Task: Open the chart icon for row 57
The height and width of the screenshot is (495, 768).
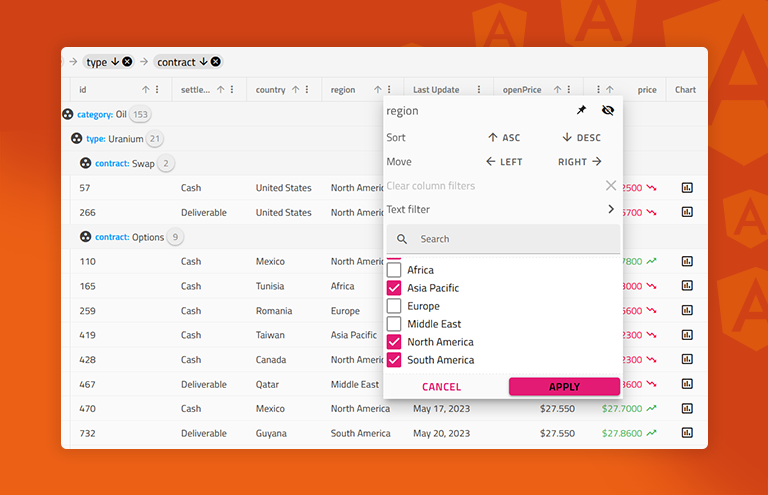Action: [x=687, y=188]
